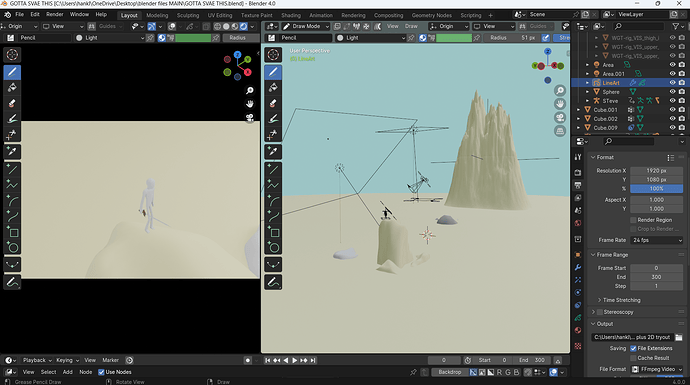
Task: Open the Marker menu in timeline
Action: tap(110, 360)
